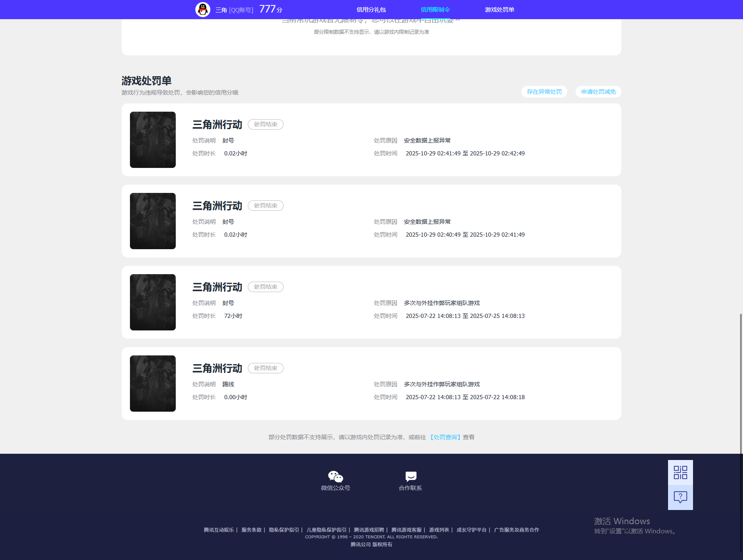Click game thumbnail of the 72小时 ban
The image size is (743, 560).
pyautogui.click(x=153, y=302)
